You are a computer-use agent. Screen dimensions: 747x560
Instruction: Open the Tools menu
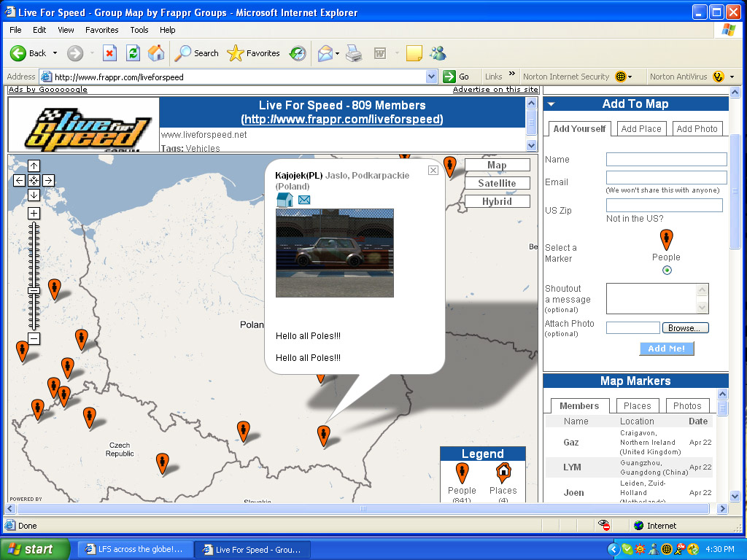(x=139, y=30)
